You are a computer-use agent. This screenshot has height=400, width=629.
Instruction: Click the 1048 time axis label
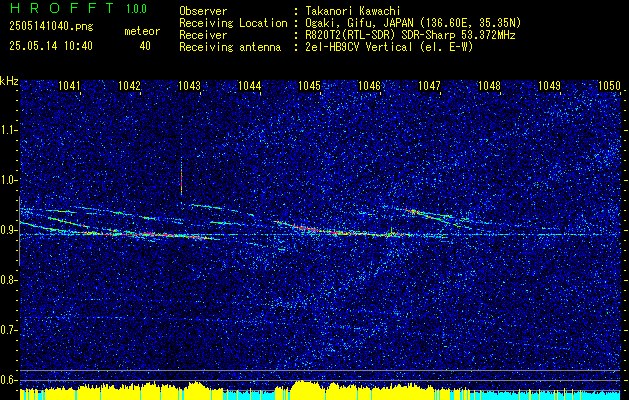click(x=490, y=86)
